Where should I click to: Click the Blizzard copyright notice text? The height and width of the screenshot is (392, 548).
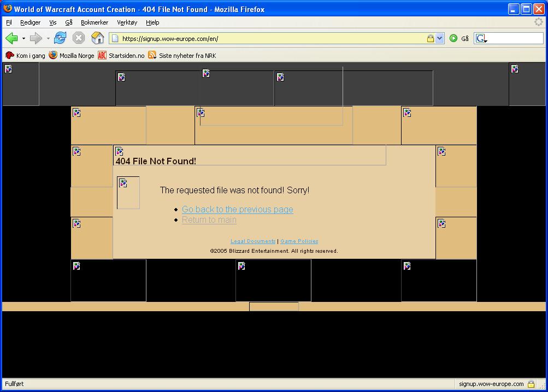pos(274,251)
